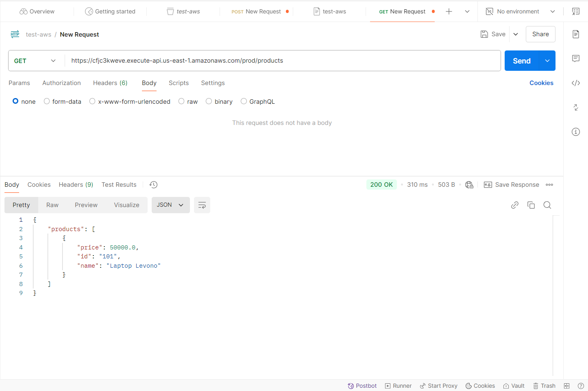588x391 pixels.
Task: Open the italic test-aws collection tab
Action: 183,11
